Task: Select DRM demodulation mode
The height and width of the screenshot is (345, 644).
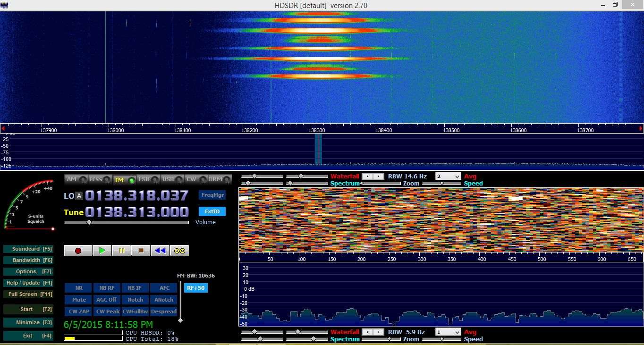Action: click(x=220, y=179)
